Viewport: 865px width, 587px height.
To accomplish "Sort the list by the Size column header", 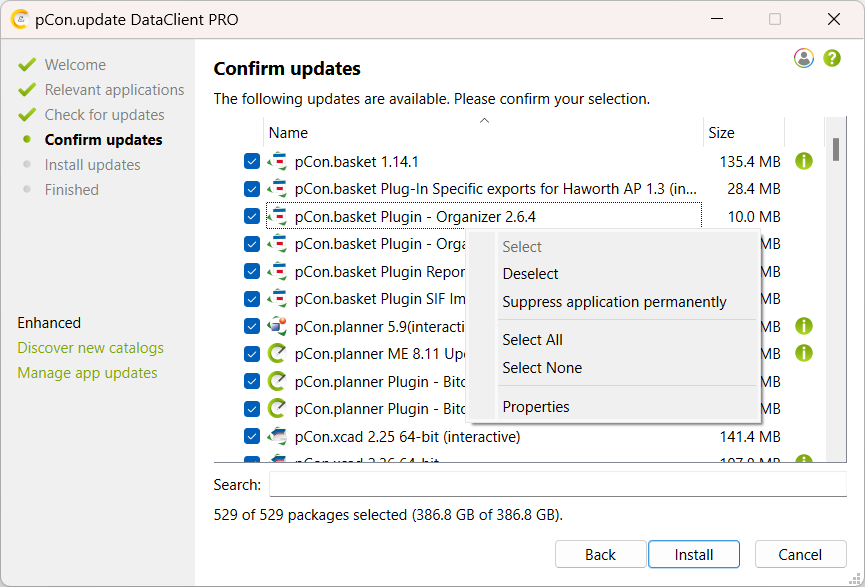I will 744,132.
